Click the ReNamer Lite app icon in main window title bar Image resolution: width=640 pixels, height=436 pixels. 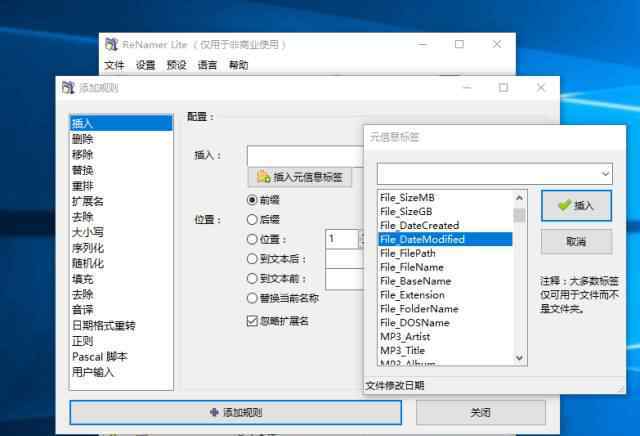coord(111,44)
